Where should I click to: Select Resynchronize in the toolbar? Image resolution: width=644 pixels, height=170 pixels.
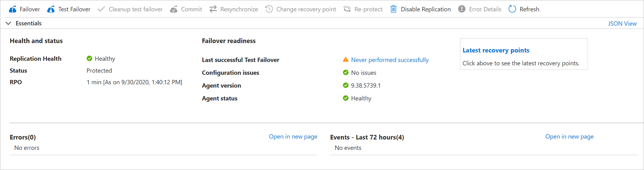point(234,9)
